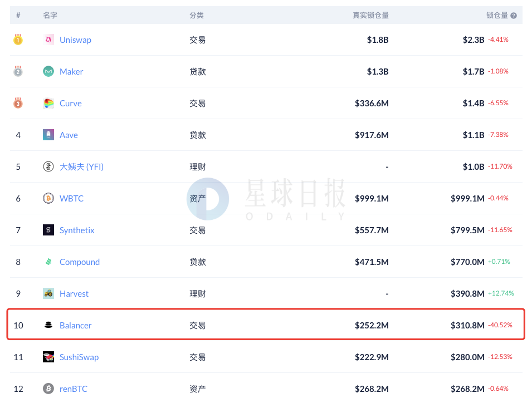Click Maker's $1.3B real locked value
This screenshot has height=398, width=532.
378,72
